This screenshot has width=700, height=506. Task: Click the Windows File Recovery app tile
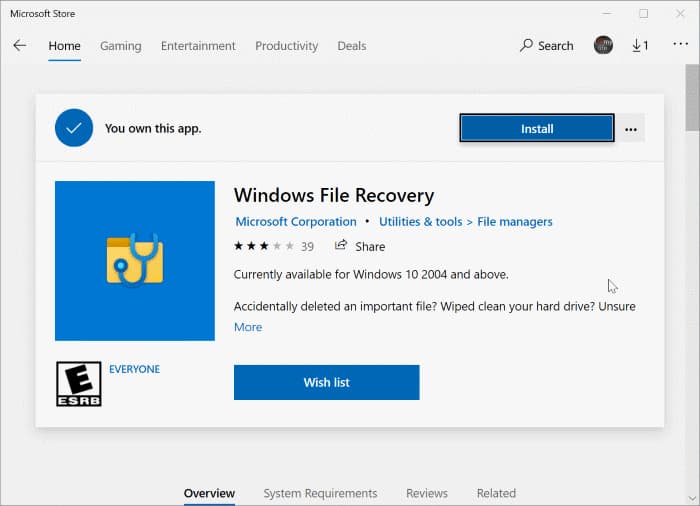pos(135,260)
